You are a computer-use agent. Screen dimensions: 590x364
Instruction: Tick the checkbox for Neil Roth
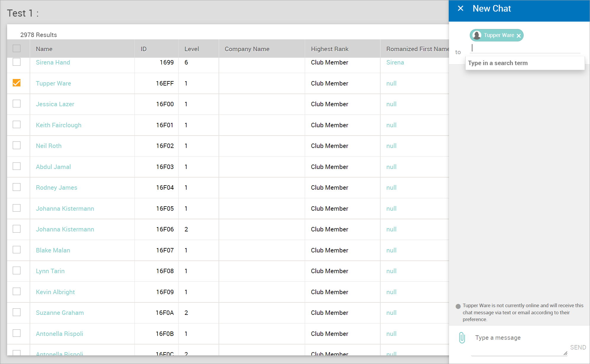click(x=17, y=146)
